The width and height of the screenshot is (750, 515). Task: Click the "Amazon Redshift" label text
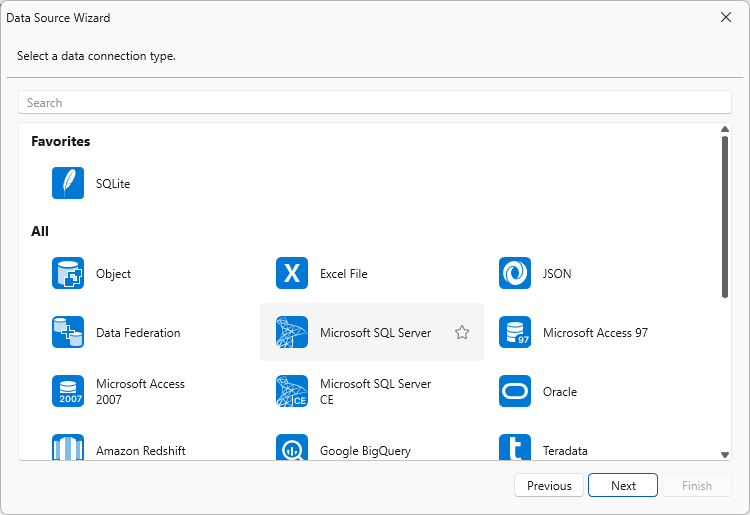coord(141,450)
